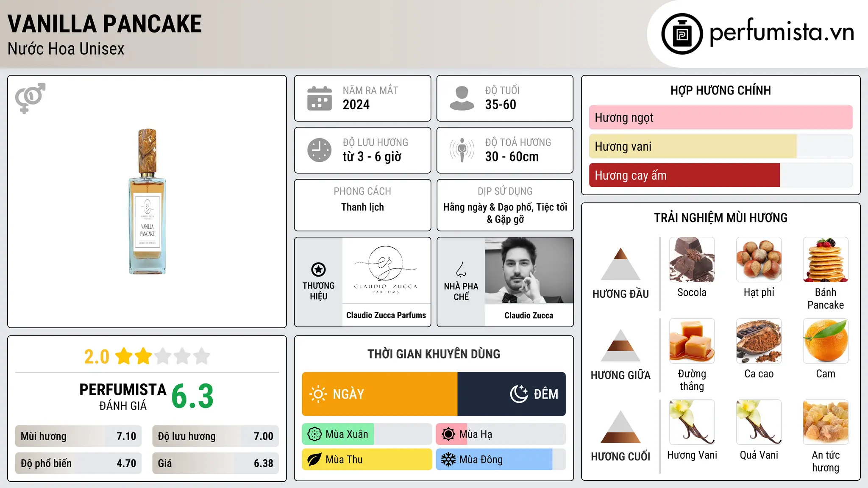Open the perfumer portrait photo
This screenshot has width=868, height=488.
(x=529, y=270)
